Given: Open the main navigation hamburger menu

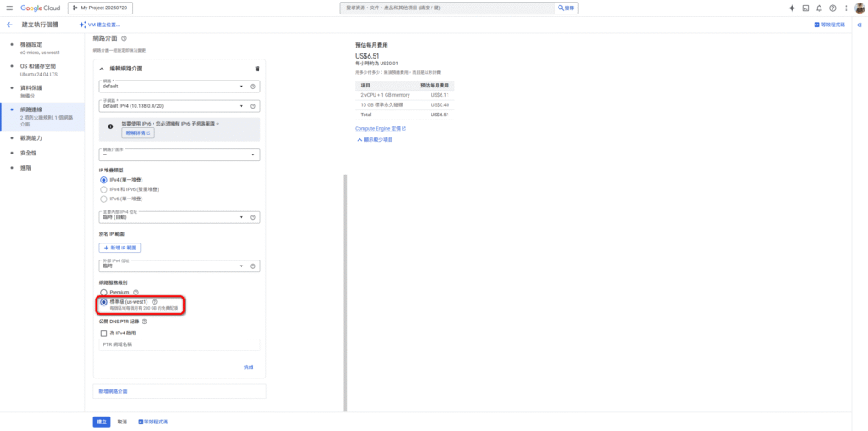Looking at the screenshot, I should pos(9,8).
